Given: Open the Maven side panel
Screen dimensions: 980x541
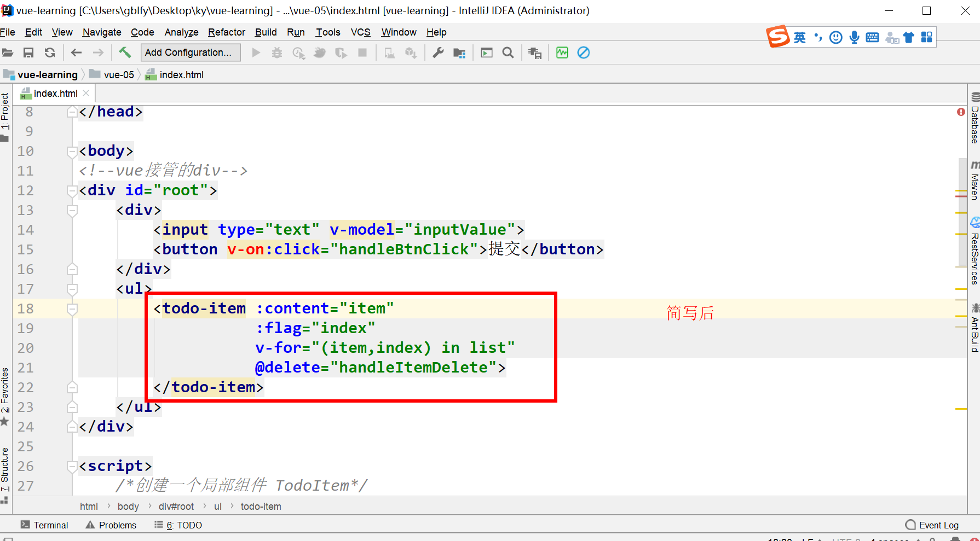Looking at the screenshot, I should point(975,181).
